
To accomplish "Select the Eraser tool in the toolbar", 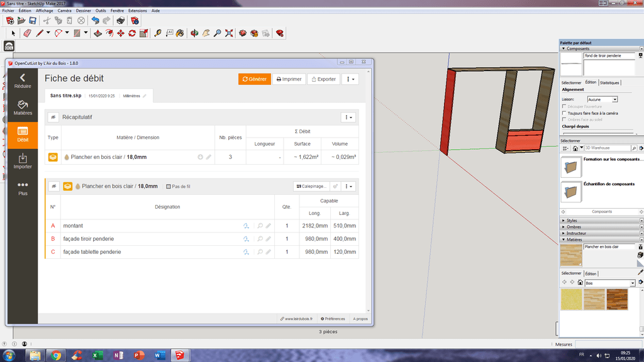I will (x=28, y=33).
